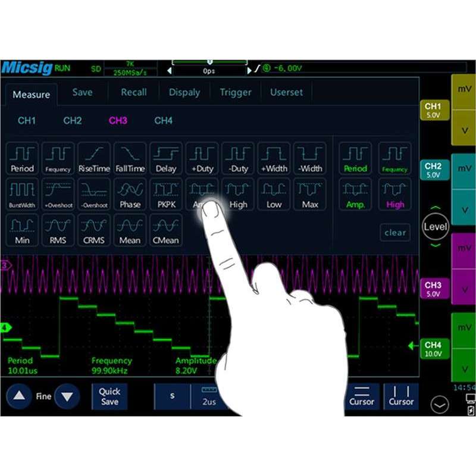Select the CH1 measurement source tab
The height and width of the screenshot is (476, 476).
click(26, 121)
